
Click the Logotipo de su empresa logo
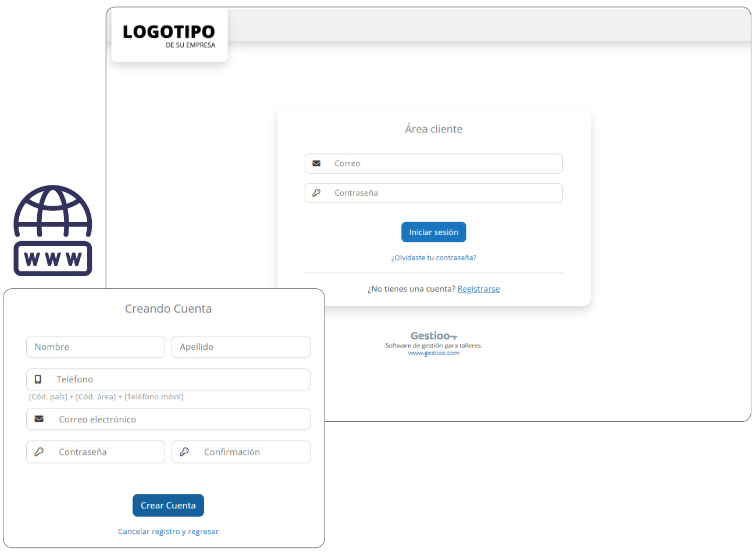pyautogui.click(x=169, y=35)
